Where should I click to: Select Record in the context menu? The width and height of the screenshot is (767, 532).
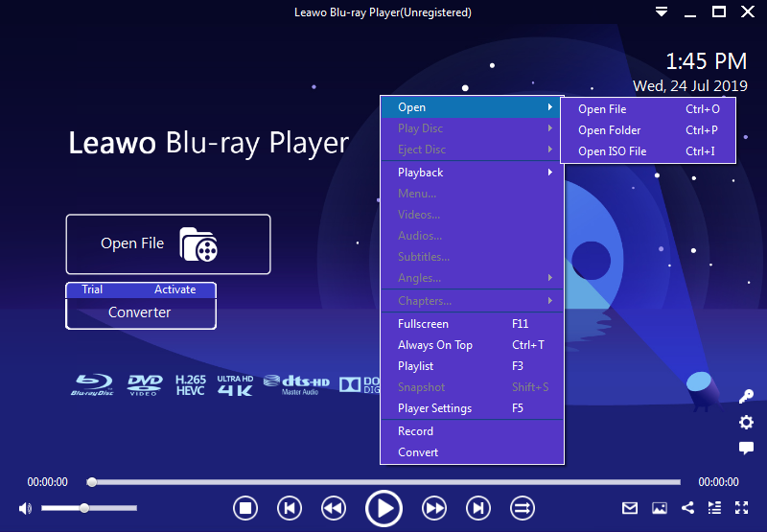472,430
